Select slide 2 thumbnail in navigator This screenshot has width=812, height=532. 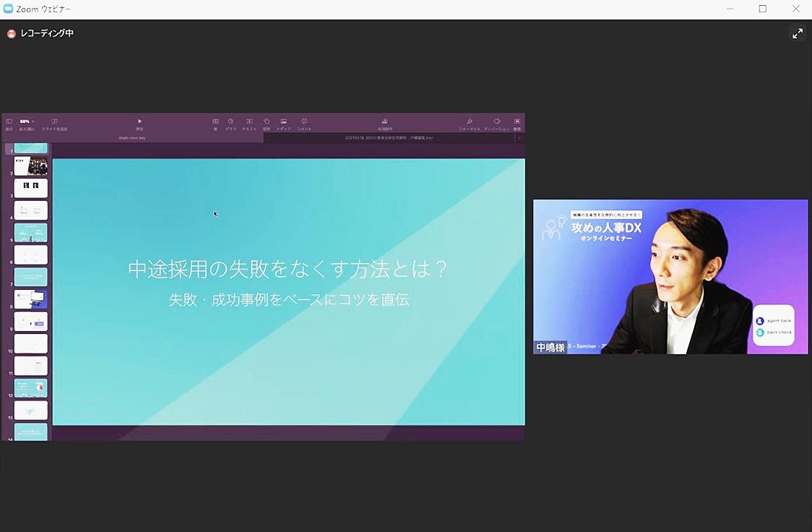pyautogui.click(x=31, y=166)
